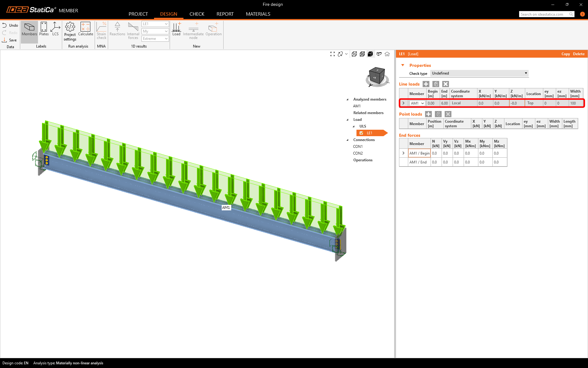Click the 3D view orientation cube
The image size is (588, 368).
click(x=377, y=76)
